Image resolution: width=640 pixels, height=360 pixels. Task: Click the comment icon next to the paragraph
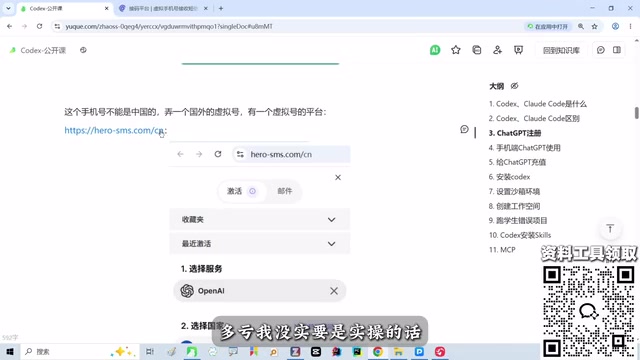tap(464, 129)
